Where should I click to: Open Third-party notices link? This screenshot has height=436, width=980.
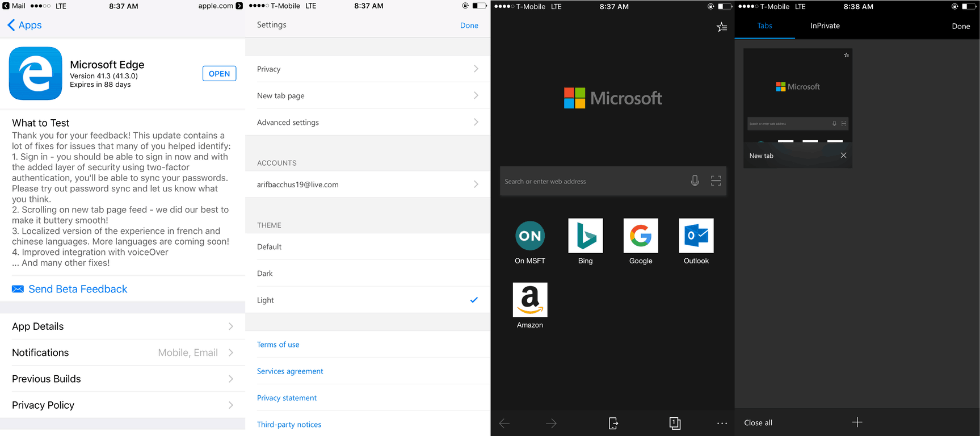289,425
